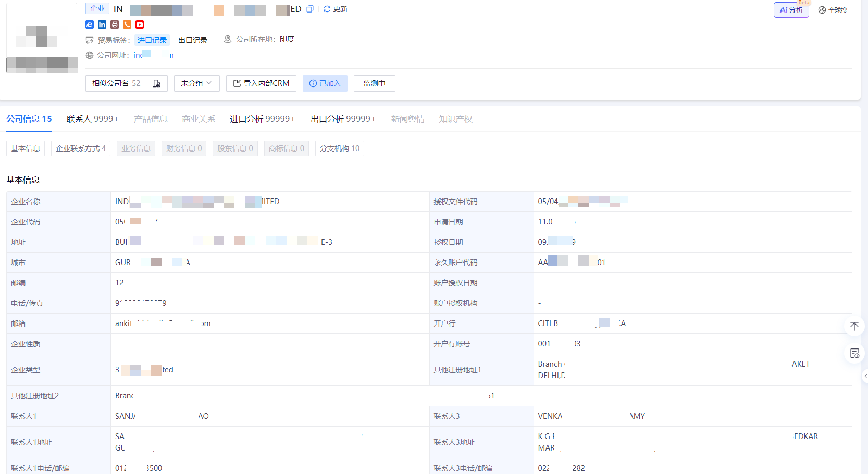Click the 全球搜 globe icon
868x474 pixels.
click(x=822, y=10)
